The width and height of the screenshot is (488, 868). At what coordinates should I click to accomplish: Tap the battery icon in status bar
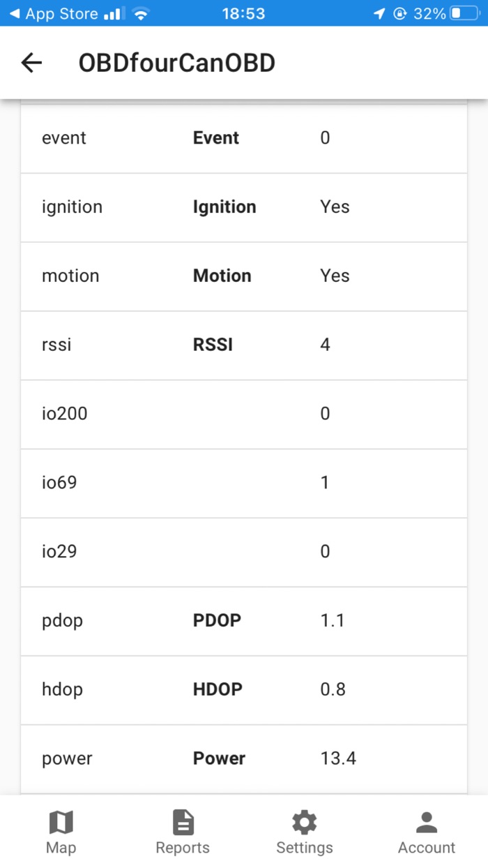(x=464, y=13)
